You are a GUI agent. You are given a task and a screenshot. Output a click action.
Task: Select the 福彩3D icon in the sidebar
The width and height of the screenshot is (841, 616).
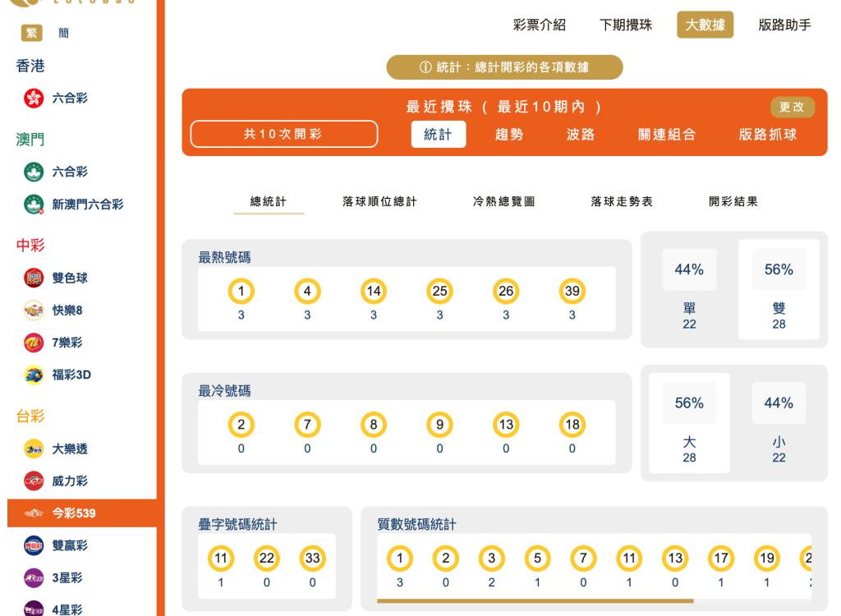click(31, 375)
